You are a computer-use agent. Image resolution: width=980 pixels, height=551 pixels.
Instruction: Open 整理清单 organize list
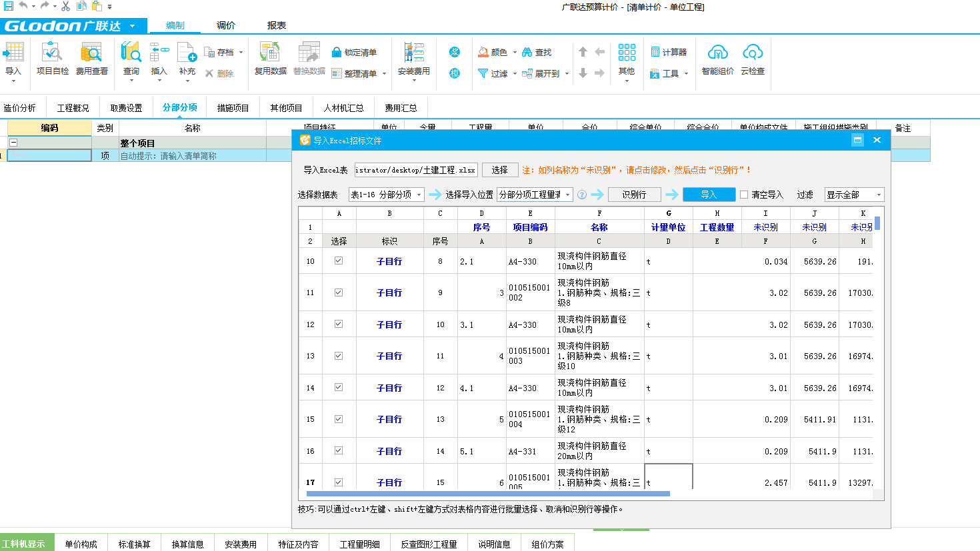click(359, 73)
